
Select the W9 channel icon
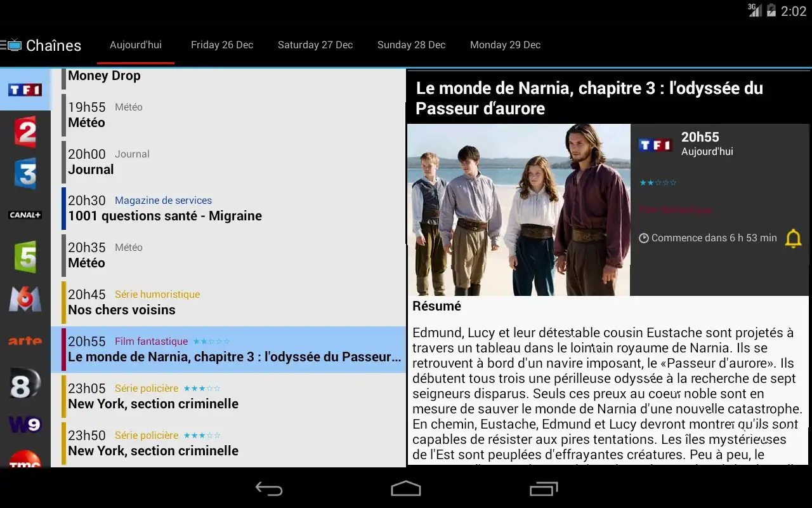[x=25, y=424]
